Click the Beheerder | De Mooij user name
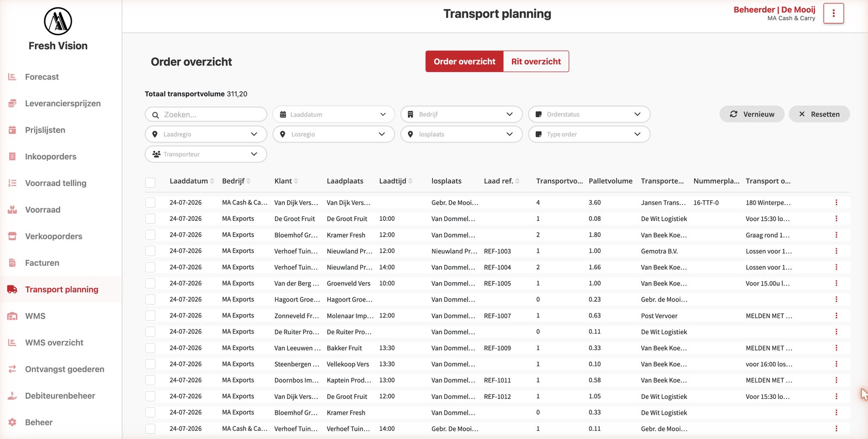This screenshot has width=868, height=439. pos(774,10)
